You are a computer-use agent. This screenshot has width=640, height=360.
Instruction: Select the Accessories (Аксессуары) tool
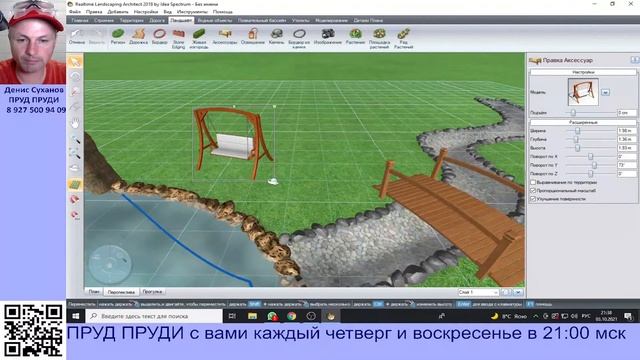(x=224, y=36)
